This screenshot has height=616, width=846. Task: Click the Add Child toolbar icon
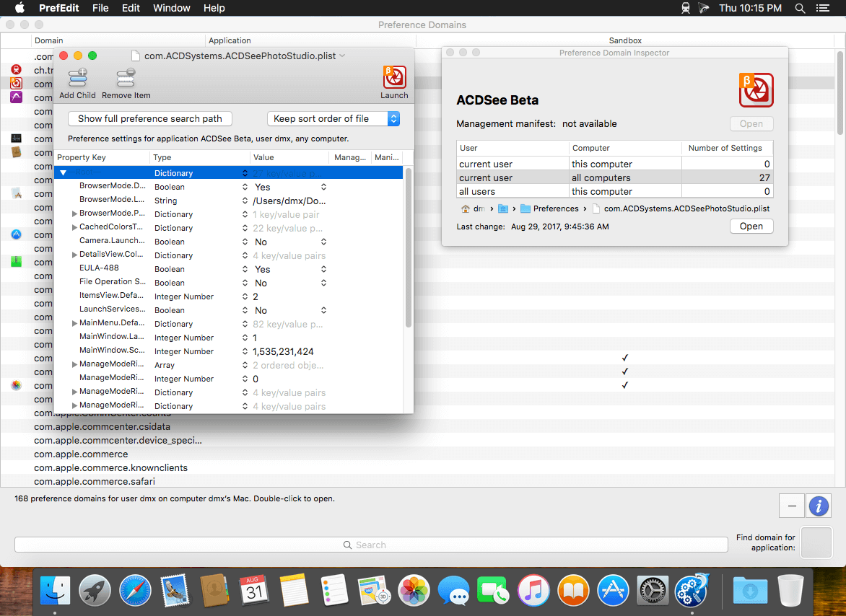[x=78, y=78]
